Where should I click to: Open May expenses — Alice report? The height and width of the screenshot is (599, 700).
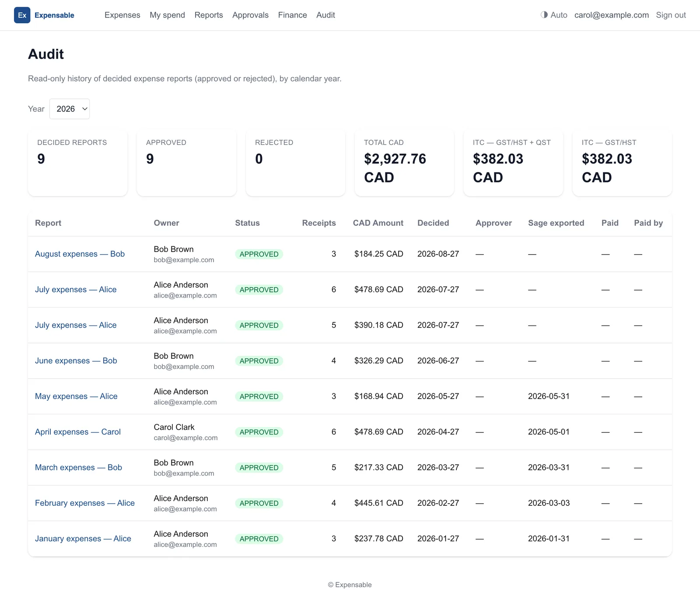(76, 396)
